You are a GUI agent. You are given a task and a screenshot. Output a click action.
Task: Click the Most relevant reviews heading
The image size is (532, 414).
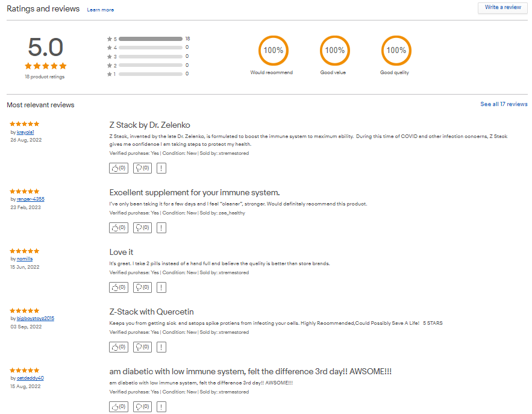[x=40, y=105]
